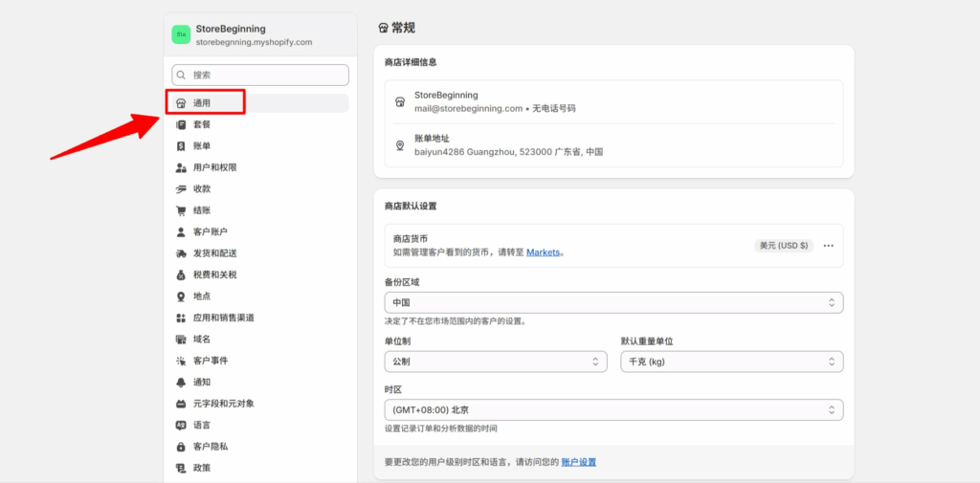Click the 客户隐私 lock icon

pyautogui.click(x=181, y=447)
